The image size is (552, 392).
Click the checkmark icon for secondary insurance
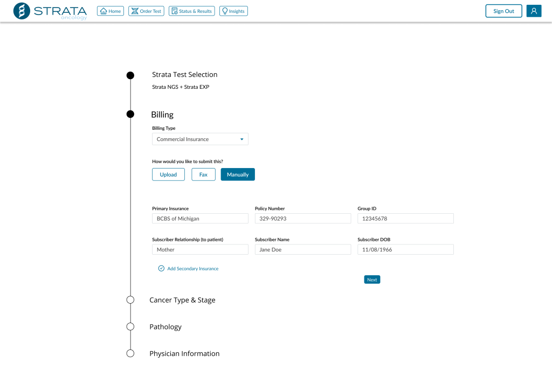pyautogui.click(x=161, y=268)
